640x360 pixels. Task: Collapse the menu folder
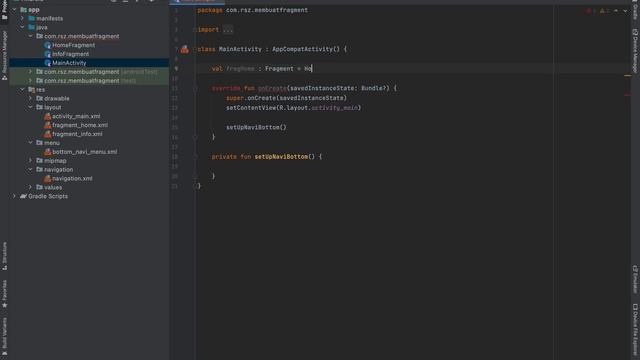click(31, 143)
